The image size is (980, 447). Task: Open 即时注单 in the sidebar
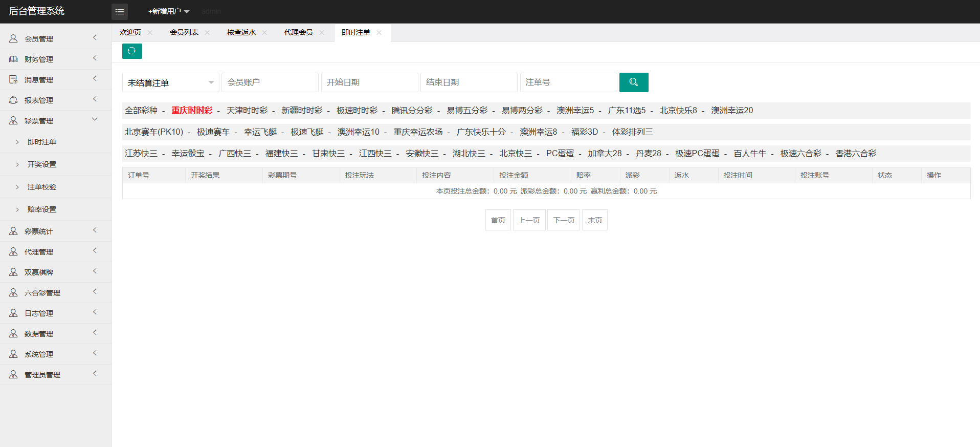42,142
